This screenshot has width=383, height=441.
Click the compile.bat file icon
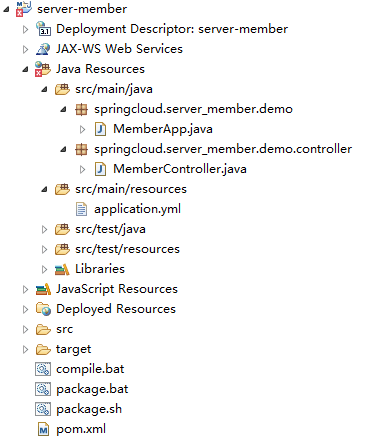coord(43,369)
